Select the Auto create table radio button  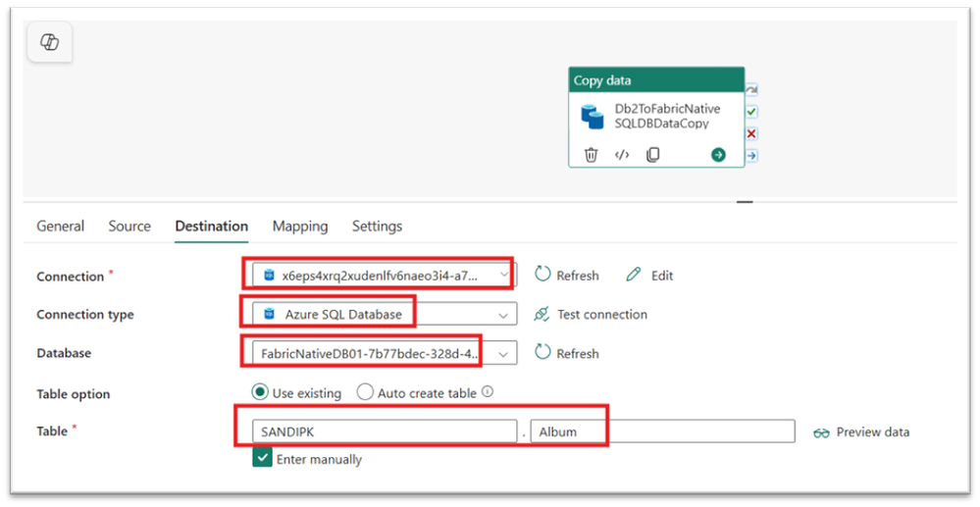(365, 392)
